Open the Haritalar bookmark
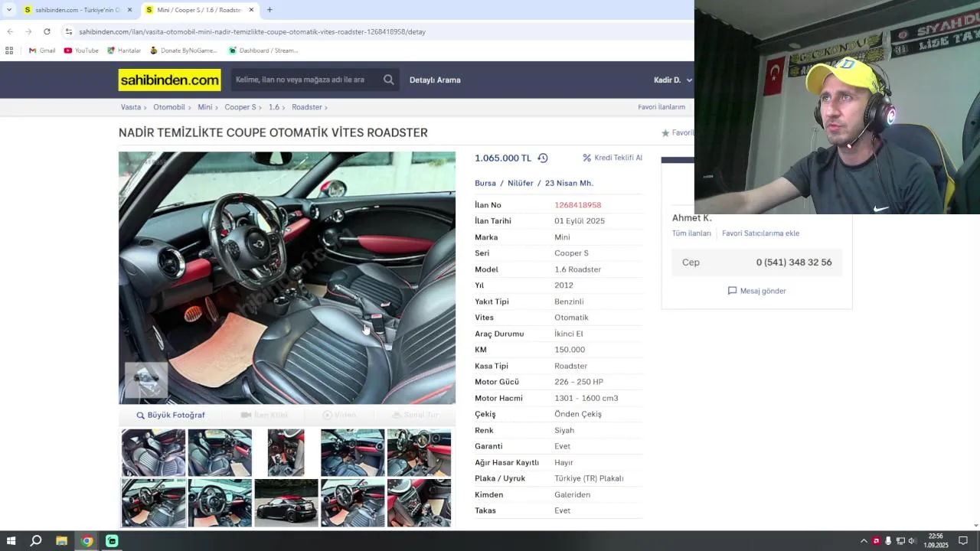 tap(124, 51)
